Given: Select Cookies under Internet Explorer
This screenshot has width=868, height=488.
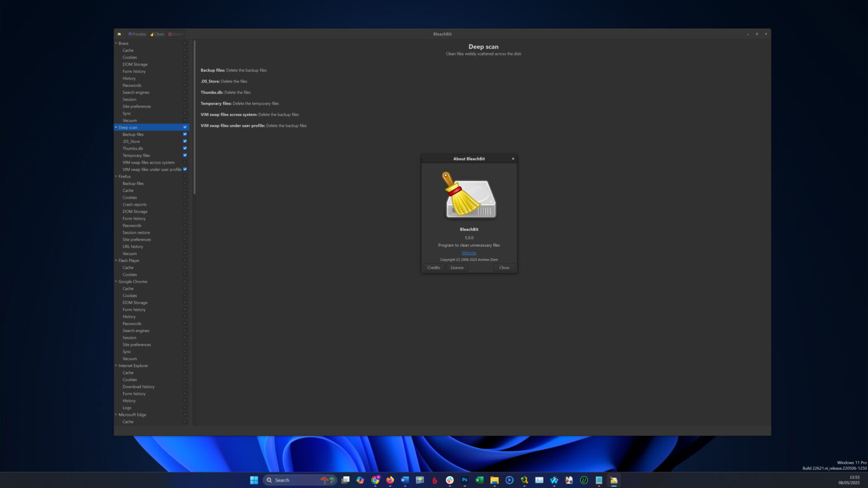Looking at the screenshot, I should [129, 380].
